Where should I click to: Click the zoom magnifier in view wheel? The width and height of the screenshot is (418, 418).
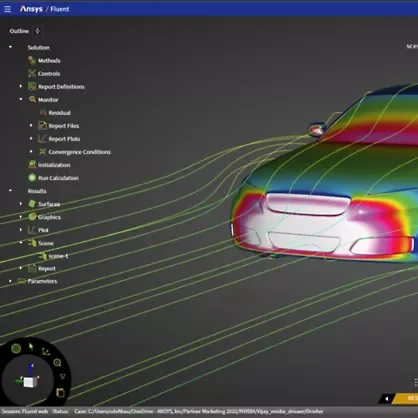point(57,363)
